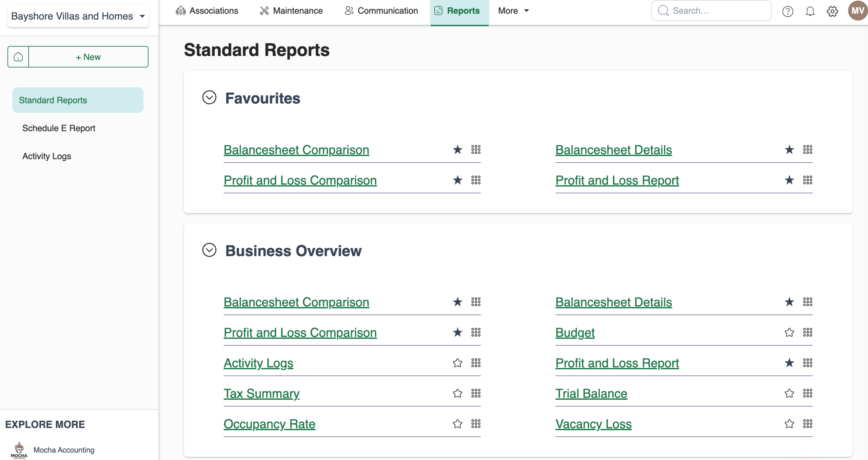Screen dimensions: 868x460
Task: Open Bayshore Villas and Homes dropdown
Action: pyautogui.click(x=78, y=16)
